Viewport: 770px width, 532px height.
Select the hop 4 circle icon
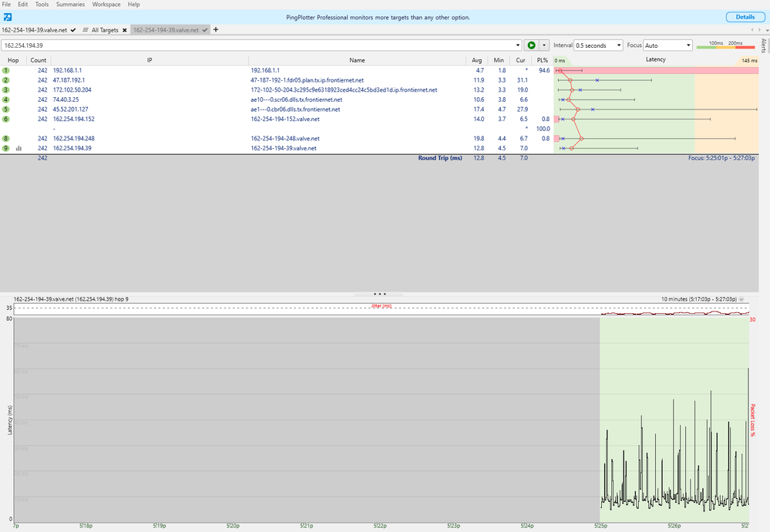click(x=6, y=99)
